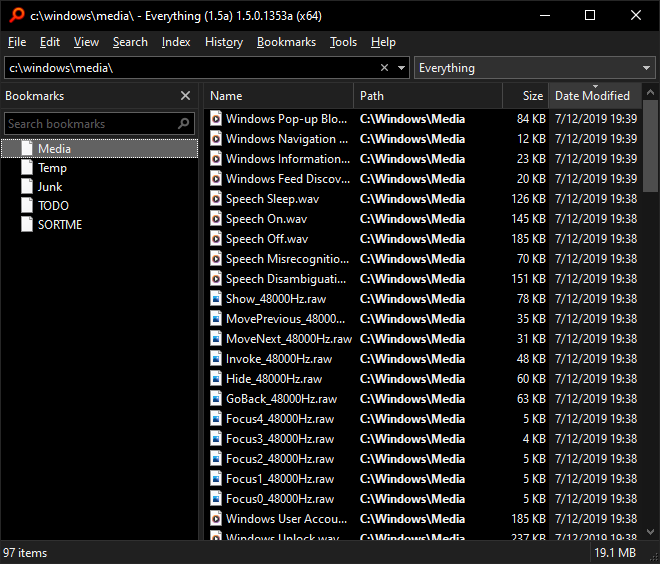The width and height of the screenshot is (660, 564).
Task: Select the SORTME bookmark
Action: (60, 225)
